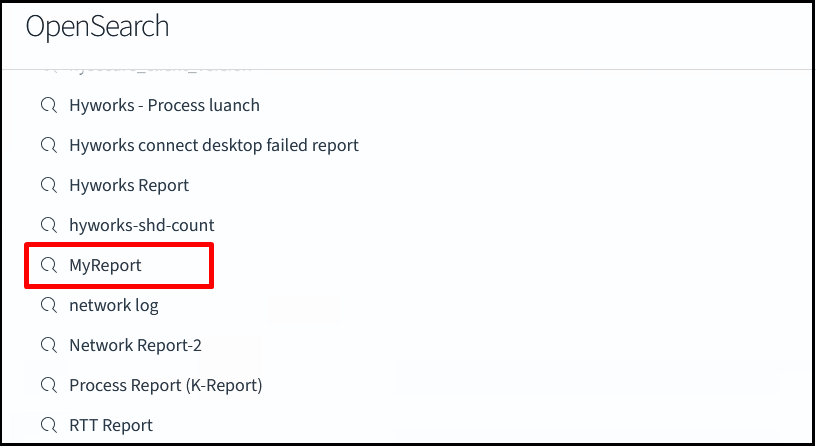Screen dimensions: 816x446
Task: Click search icon next to hyworks-shd-count
Action: (x=48, y=225)
